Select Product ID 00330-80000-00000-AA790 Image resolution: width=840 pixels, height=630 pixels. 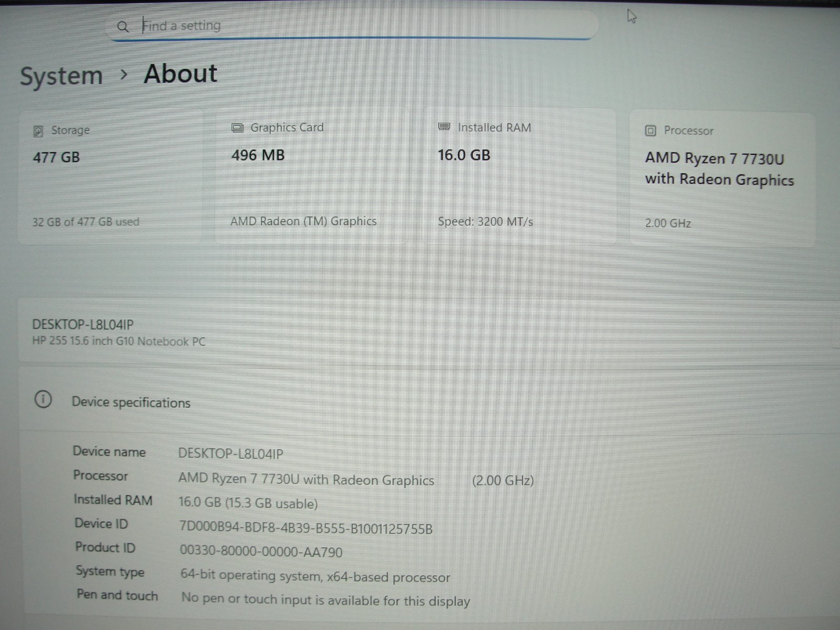[261, 552]
